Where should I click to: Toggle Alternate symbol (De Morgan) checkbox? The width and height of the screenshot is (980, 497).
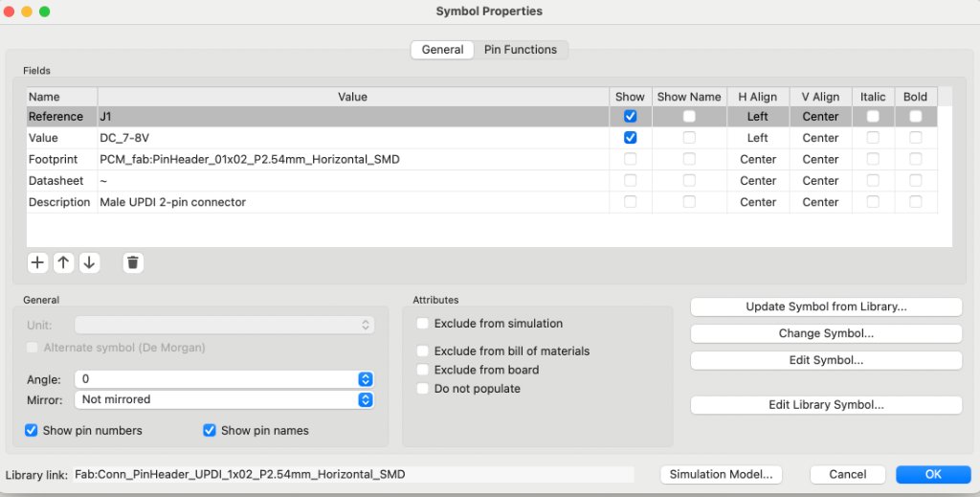(32, 347)
